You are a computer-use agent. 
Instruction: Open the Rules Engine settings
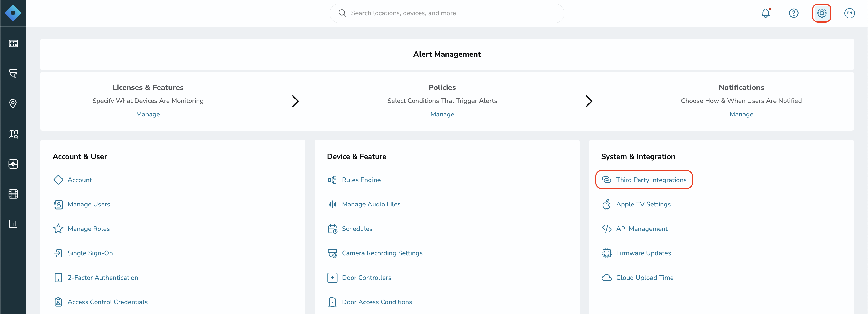361,180
